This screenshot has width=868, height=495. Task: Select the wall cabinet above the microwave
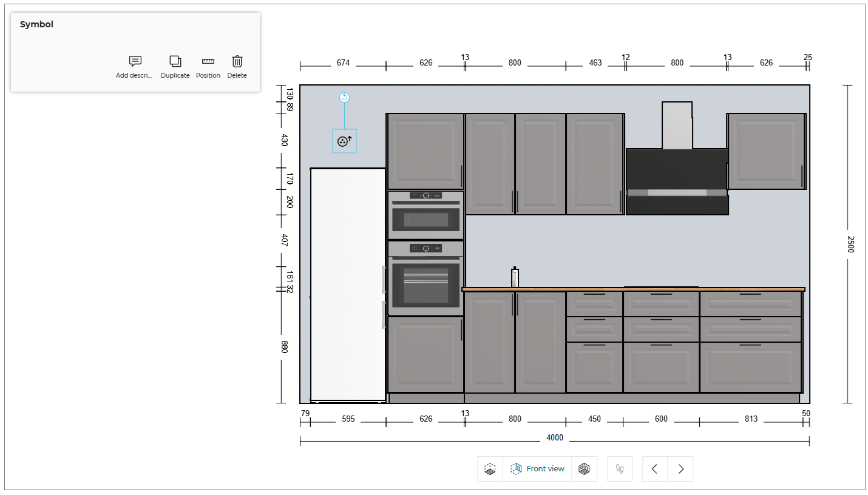pos(426,150)
